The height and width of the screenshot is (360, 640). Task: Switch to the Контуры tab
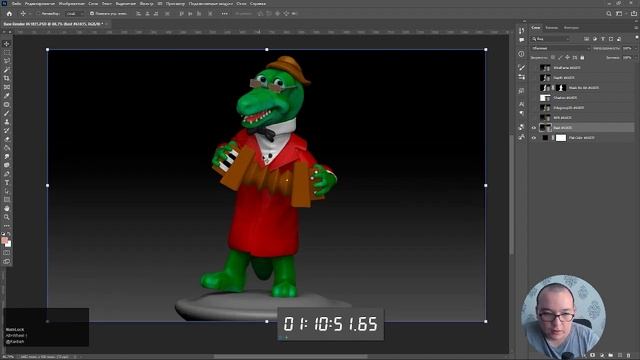[x=571, y=28]
